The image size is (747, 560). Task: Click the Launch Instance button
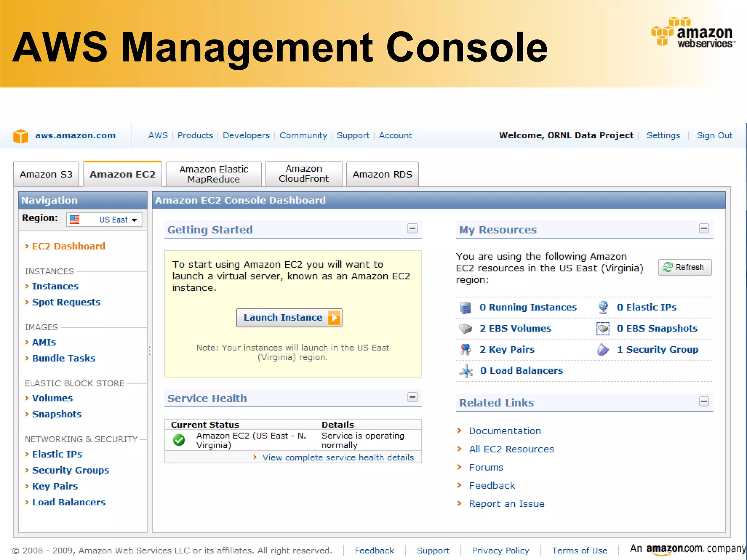289,318
